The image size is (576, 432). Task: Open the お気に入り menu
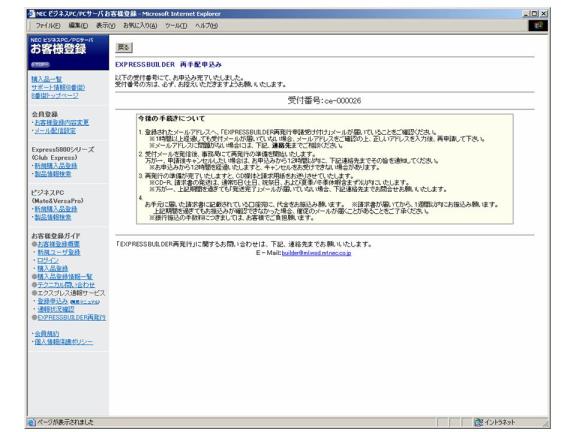click(140, 26)
